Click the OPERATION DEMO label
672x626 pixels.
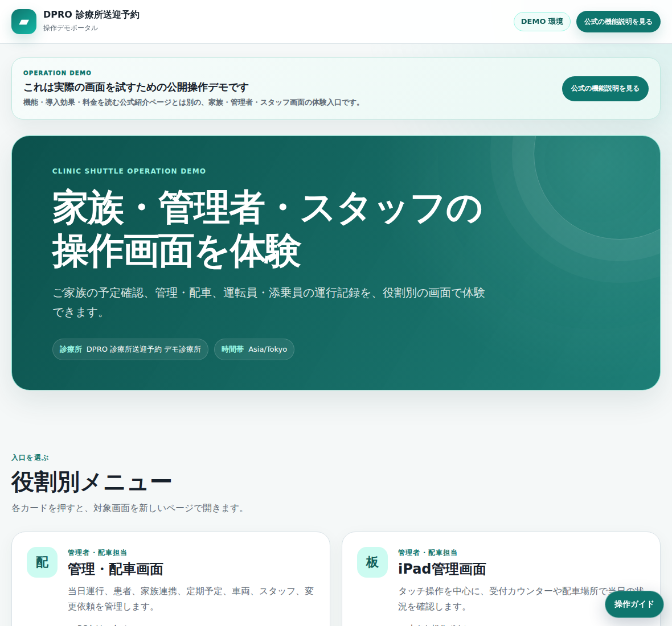58,73
